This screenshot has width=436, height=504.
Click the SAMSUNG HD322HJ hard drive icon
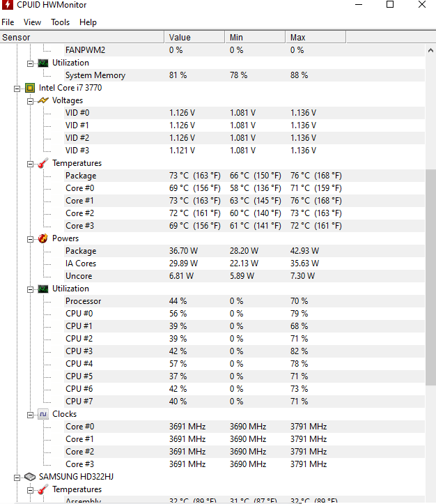[x=30, y=477]
